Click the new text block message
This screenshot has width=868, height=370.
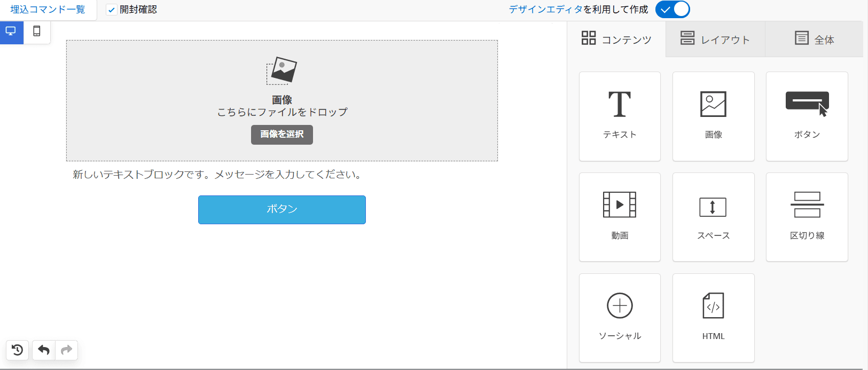coord(217,175)
